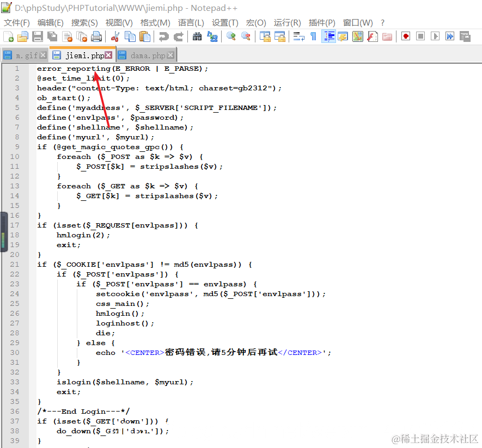Open the 编辑(E) menu
Image resolution: width=482 pixels, height=448 pixels.
(x=51, y=23)
